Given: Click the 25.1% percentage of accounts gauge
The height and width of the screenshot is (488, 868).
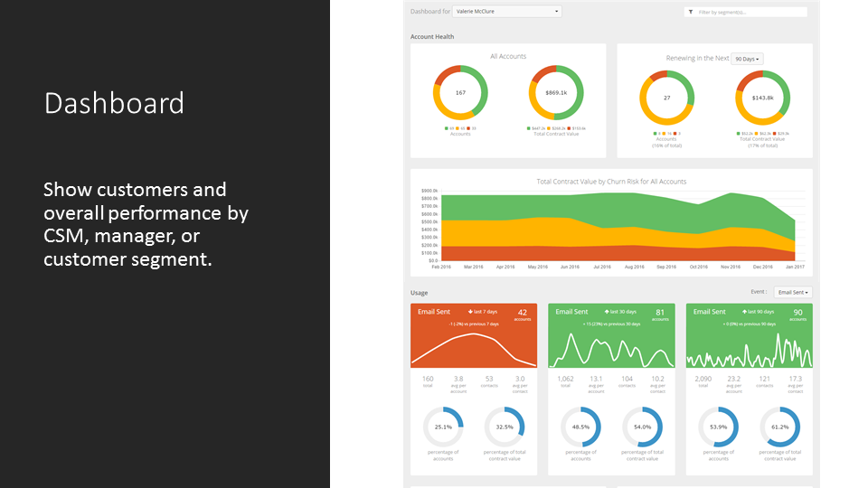Looking at the screenshot, I should point(443,427).
